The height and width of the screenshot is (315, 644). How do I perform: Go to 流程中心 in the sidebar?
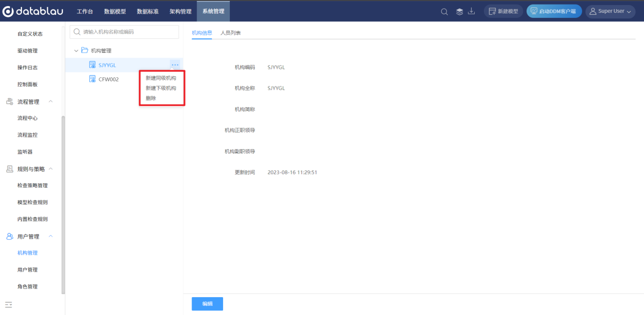pyautogui.click(x=27, y=118)
